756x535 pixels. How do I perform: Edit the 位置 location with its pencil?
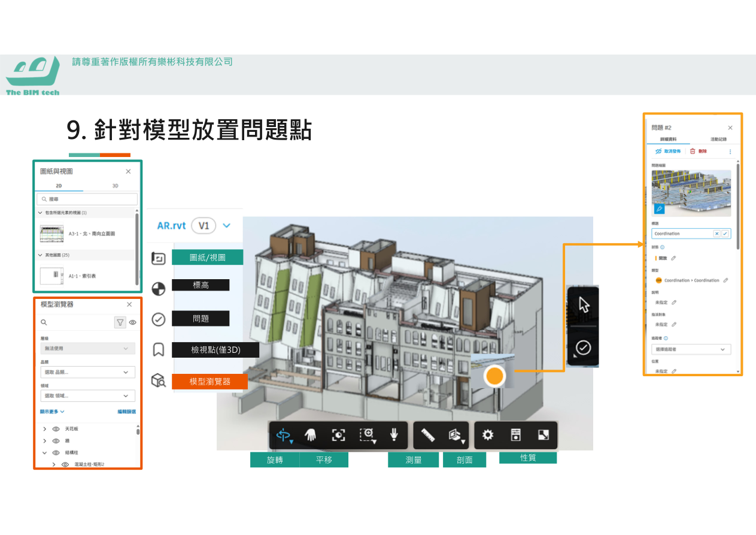673,371
